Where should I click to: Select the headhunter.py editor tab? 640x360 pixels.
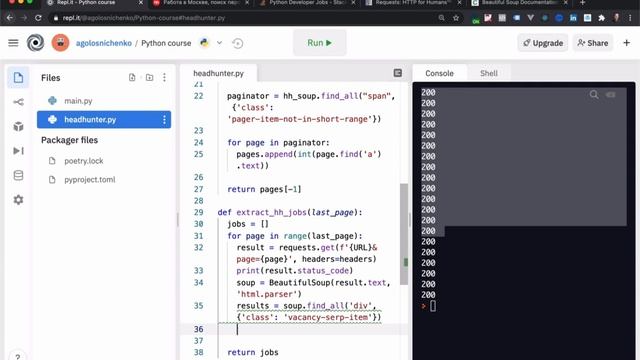pos(218,73)
